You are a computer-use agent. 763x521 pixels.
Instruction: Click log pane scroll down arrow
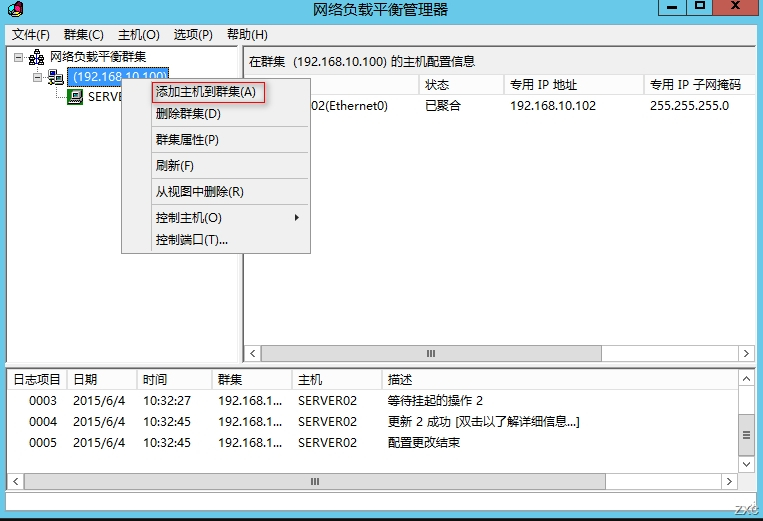click(x=746, y=465)
